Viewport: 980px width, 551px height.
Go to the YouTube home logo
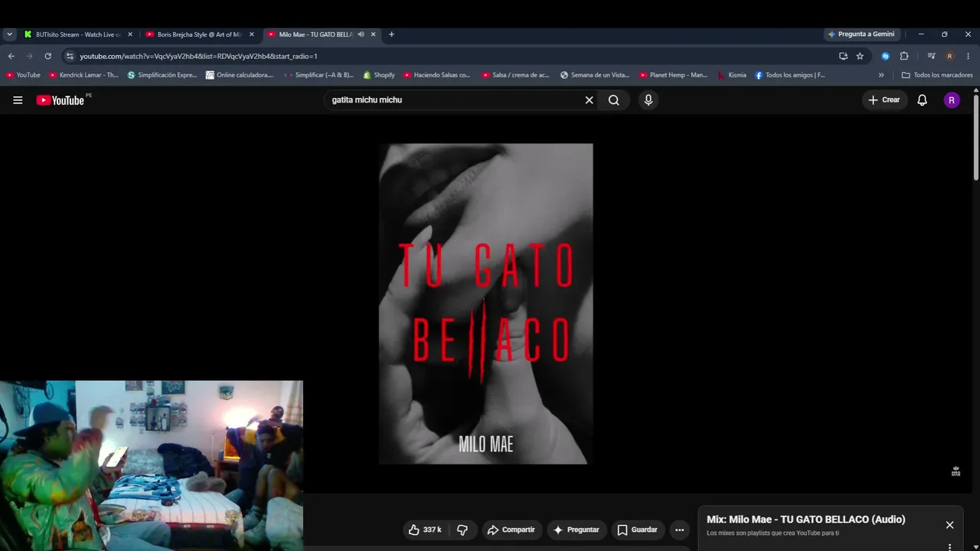(60, 100)
